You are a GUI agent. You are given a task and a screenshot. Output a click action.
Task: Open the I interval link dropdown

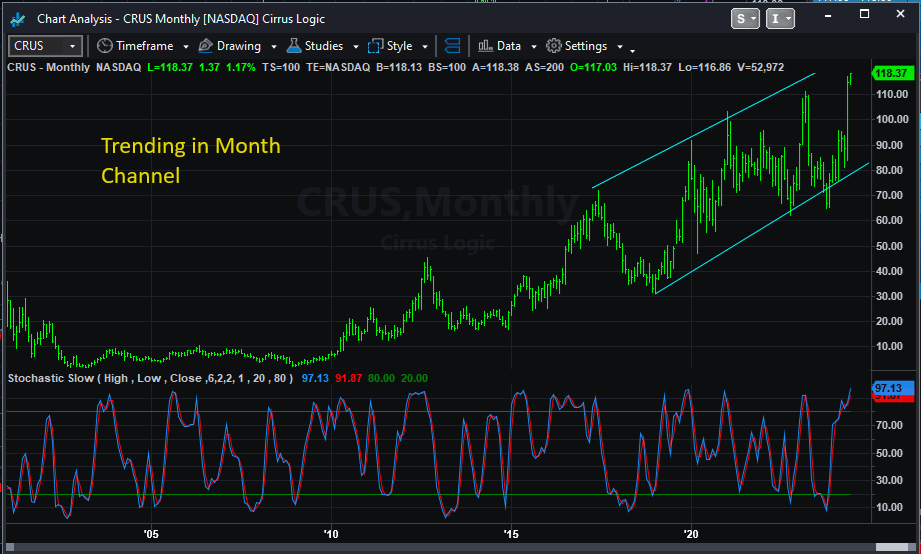tap(779, 19)
